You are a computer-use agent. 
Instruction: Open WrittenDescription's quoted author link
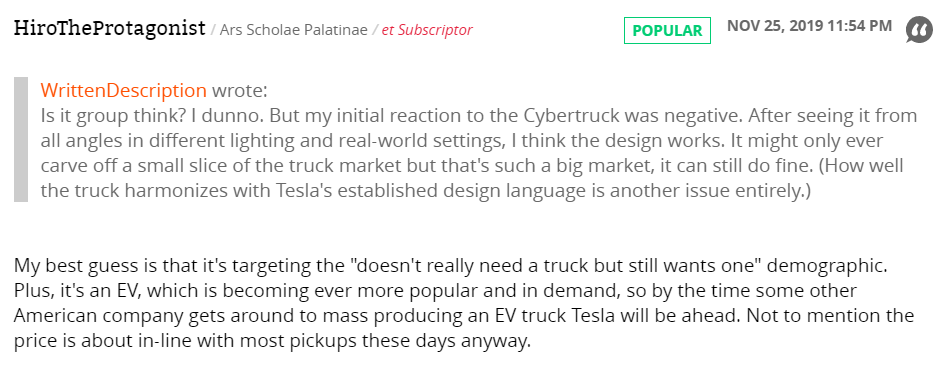pos(123,90)
